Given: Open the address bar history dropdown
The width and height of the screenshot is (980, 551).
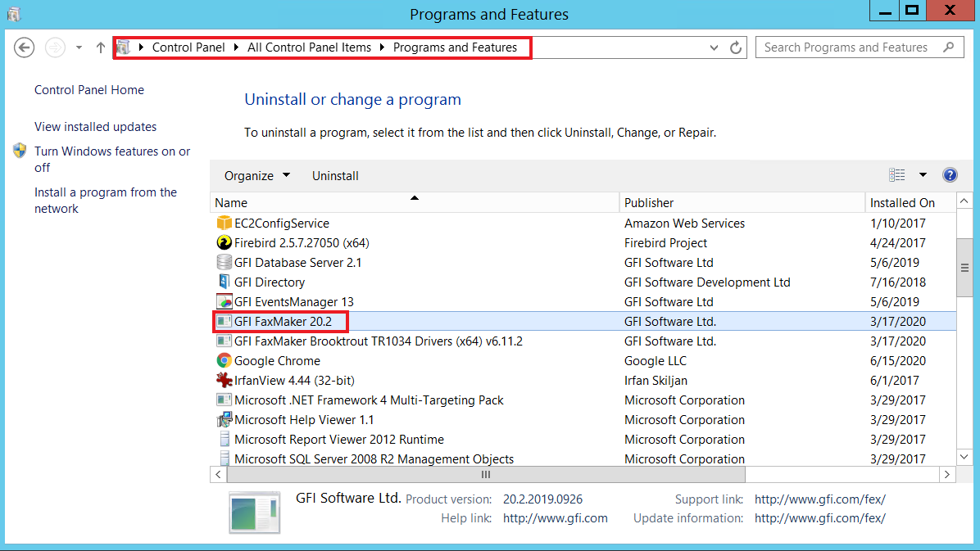Looking at the screenshot, I should [714, 47].
